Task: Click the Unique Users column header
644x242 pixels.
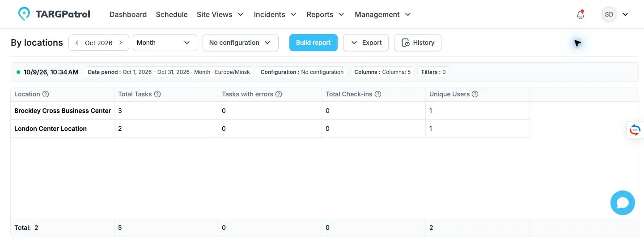Action: point(478,94)
